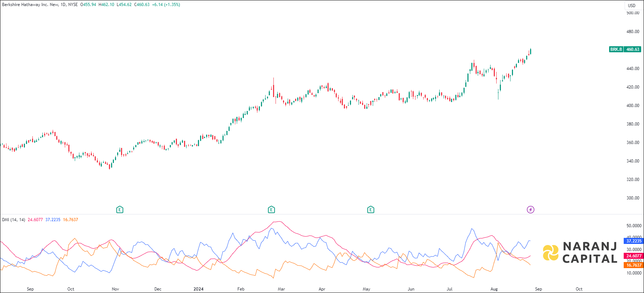The height and width of the screenshot is (293, 644).
Task: Click the blue 37.2235 value in DMI legend
Action: pos(53,220)
